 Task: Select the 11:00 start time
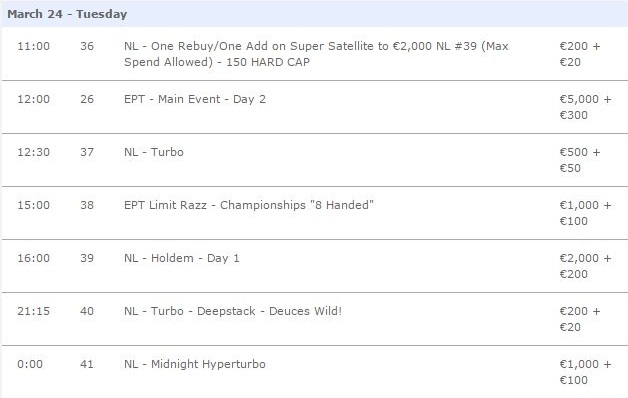34,46
